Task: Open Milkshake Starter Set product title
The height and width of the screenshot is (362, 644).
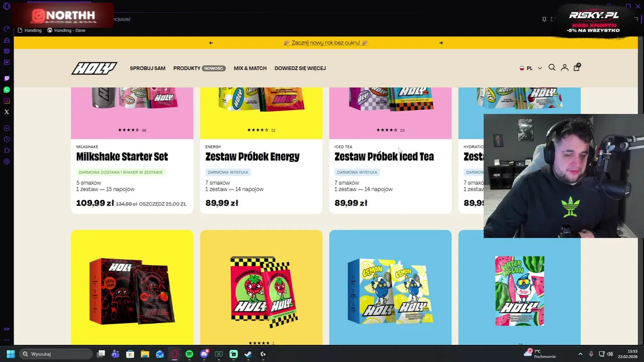Action: [x=122, y=156]
